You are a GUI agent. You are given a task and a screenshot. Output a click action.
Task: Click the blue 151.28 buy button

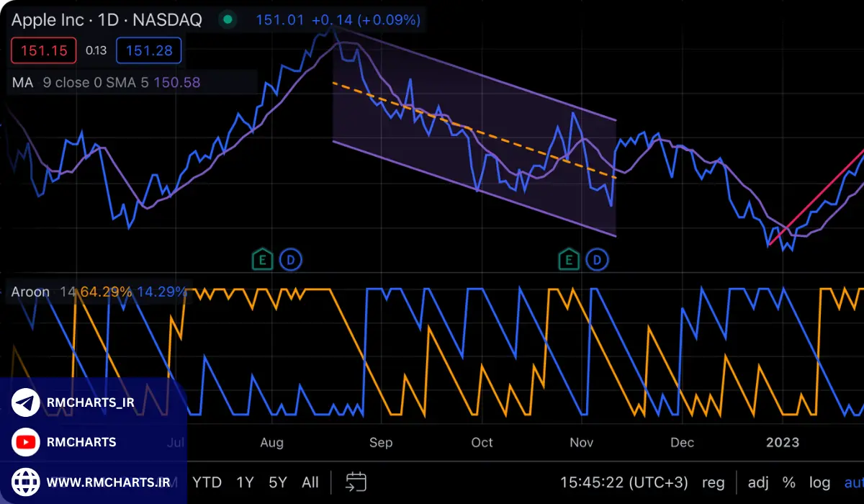[148, 50]
